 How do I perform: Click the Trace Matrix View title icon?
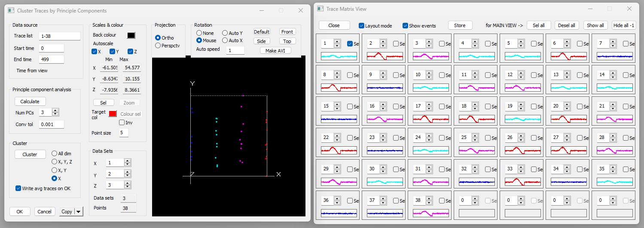320,9
